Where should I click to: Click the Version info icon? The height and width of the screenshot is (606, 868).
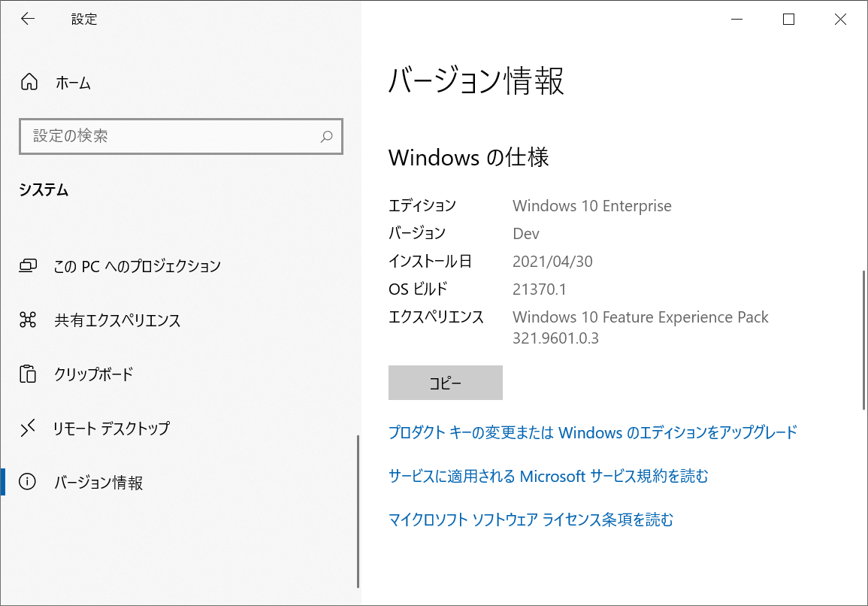pos(29,482)
